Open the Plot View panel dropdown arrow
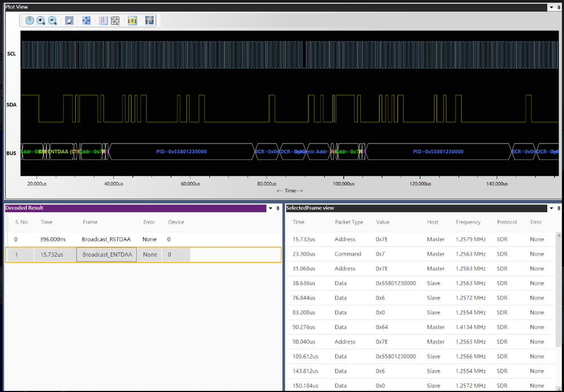The height and width of the screenshot is (392, 564). (552, 7)
